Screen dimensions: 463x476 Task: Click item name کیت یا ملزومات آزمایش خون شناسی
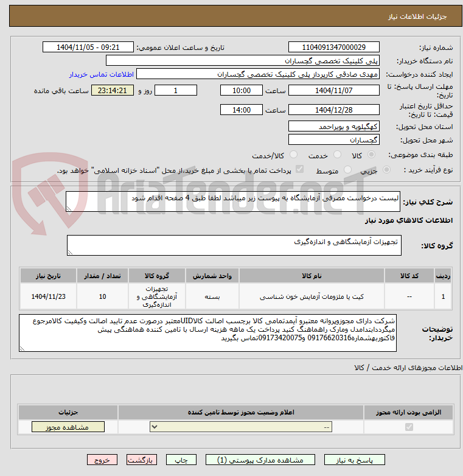click(x=312, y=296)
